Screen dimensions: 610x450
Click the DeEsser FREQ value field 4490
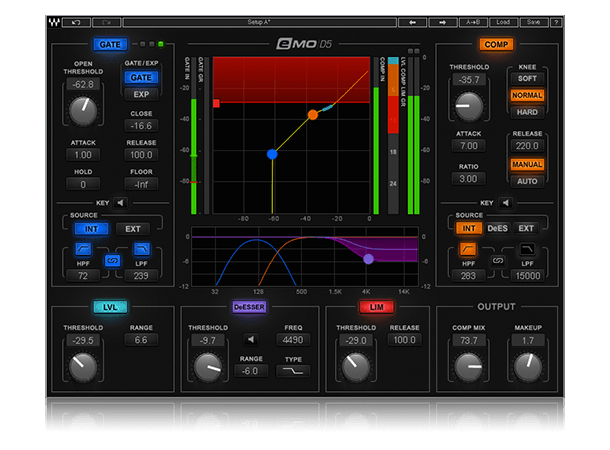click(293, 340)
